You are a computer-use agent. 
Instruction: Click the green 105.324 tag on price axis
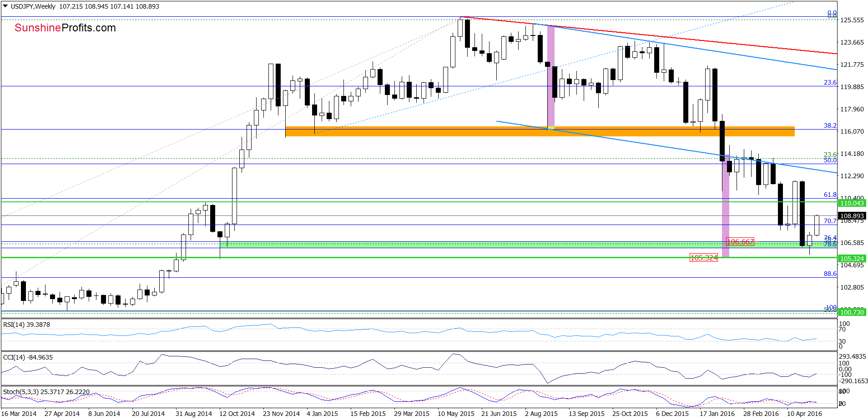coord(852,259)
